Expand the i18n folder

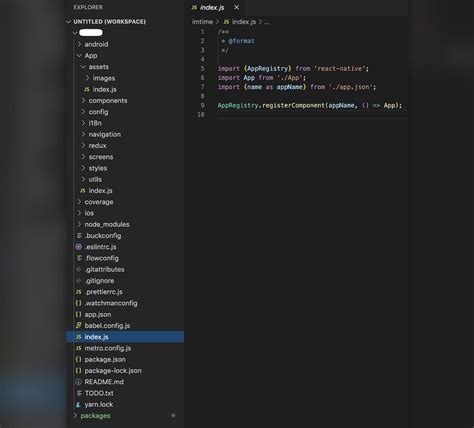click(x=95, y=123)
